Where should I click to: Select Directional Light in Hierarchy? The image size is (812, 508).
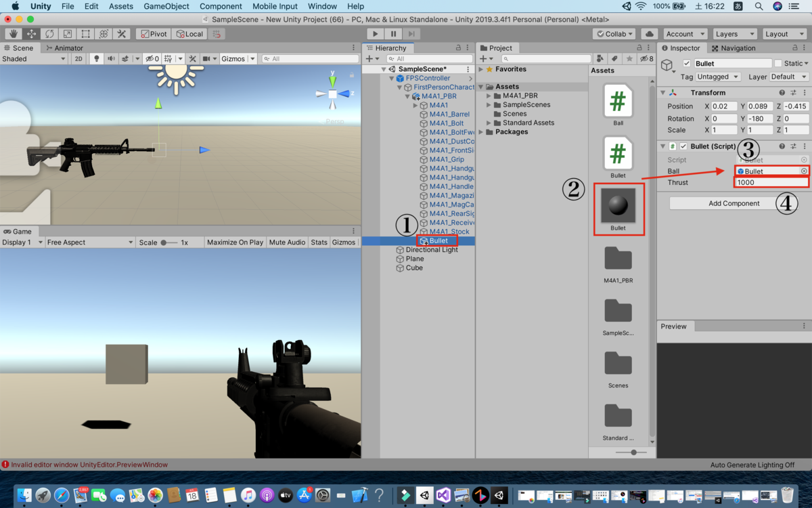click(432, 250)
